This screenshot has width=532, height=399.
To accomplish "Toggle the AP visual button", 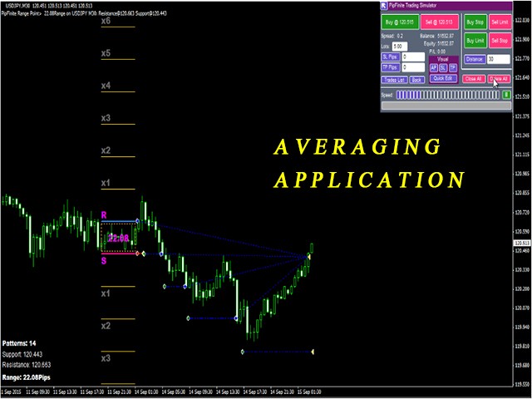I will 433,67.
